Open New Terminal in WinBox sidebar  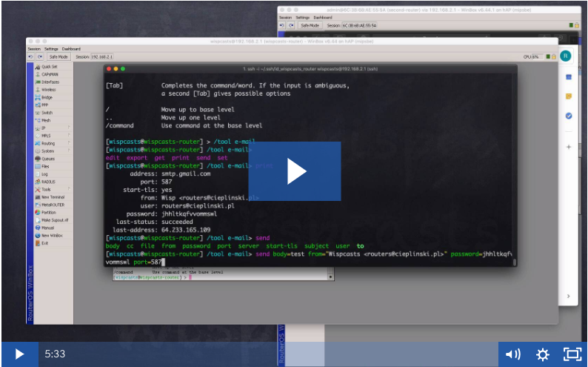[x=53, y=197]
